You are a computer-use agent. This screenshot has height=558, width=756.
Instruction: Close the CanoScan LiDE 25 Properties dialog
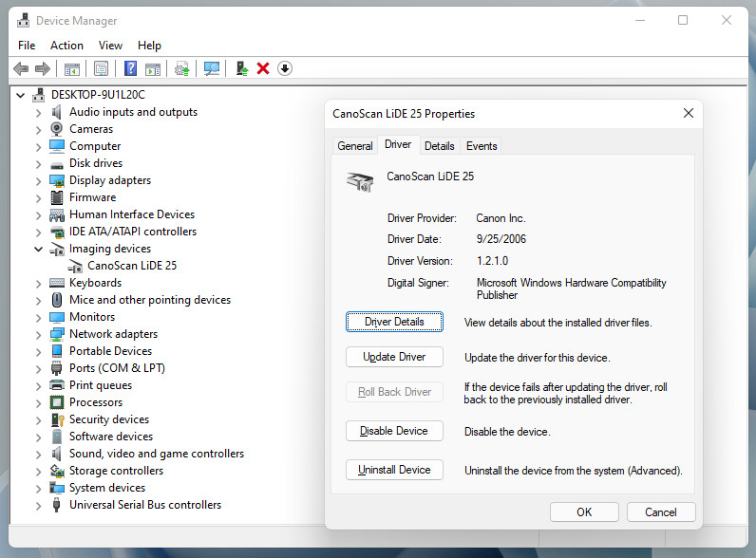pos(689,113)
